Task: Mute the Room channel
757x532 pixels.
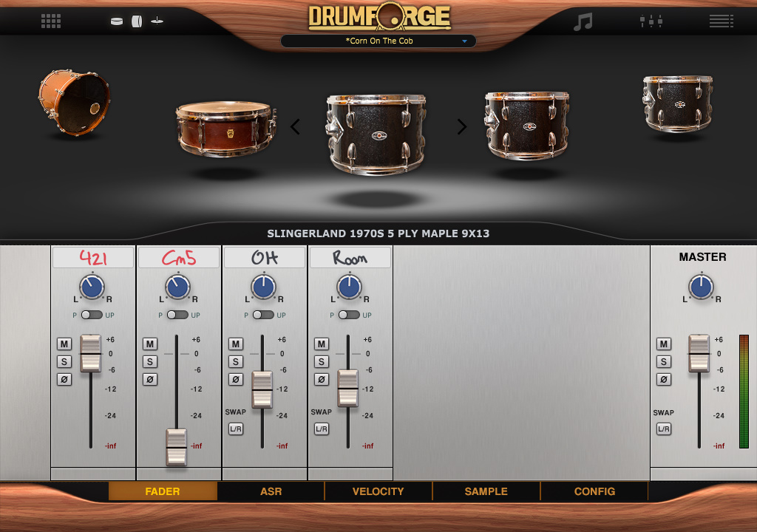Action: tap(322, 344)
